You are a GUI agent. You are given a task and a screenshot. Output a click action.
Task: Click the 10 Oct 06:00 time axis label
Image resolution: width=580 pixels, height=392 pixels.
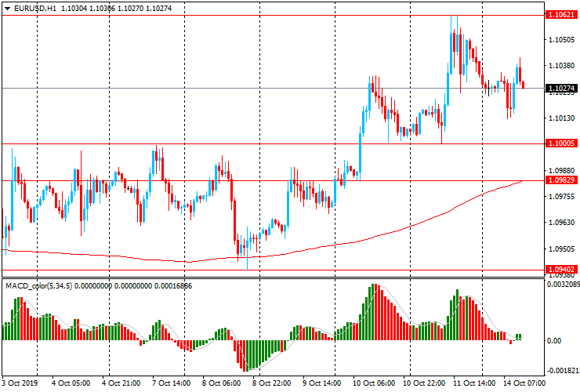pyautogui.click(x=374, y=383)
